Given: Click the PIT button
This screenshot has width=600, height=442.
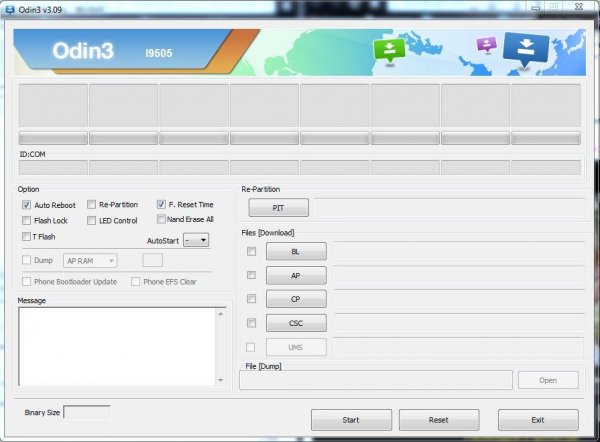Looking at the screenshot, I should [x=278, y=208].
